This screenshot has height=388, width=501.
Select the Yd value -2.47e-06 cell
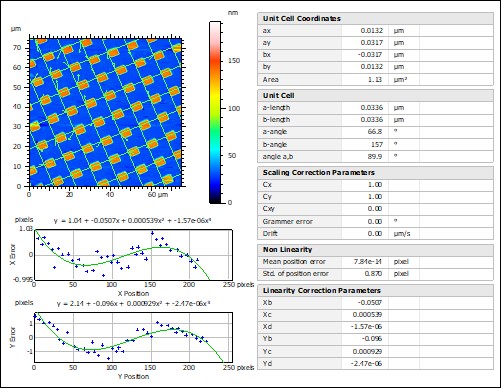[365, 363]
